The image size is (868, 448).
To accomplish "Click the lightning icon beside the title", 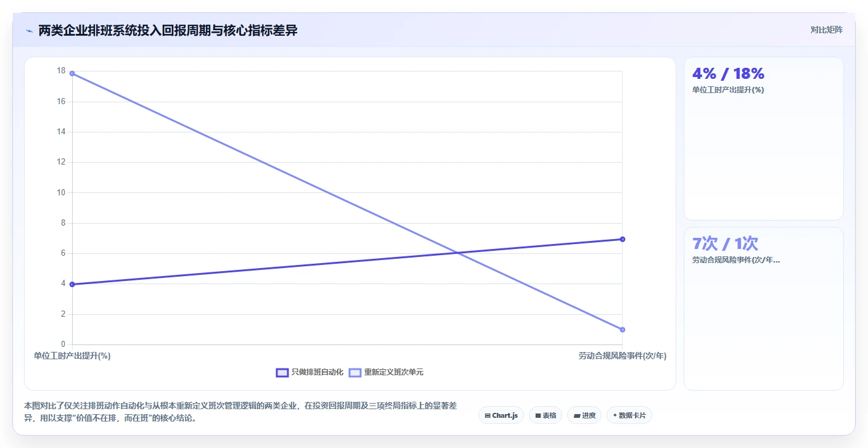I will coord(29,30).
